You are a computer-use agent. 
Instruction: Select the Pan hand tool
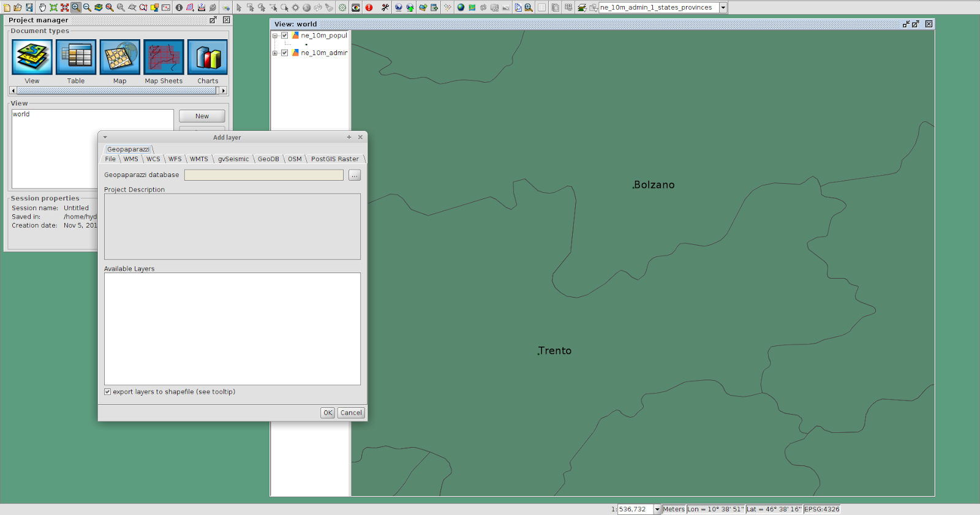click(42, 7)
